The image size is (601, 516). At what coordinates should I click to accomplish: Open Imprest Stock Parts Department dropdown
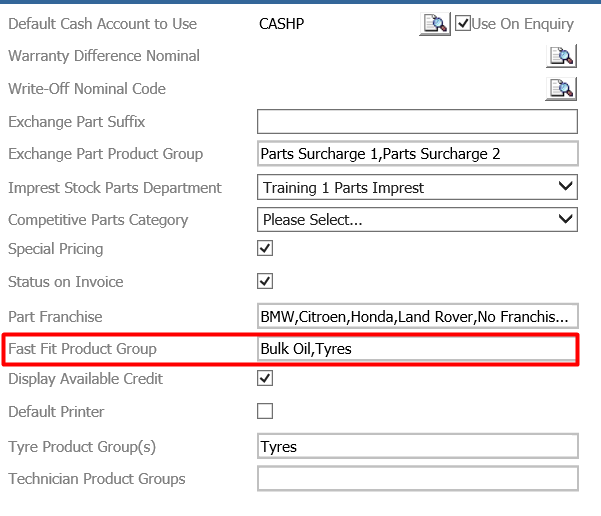pos(417,187)
